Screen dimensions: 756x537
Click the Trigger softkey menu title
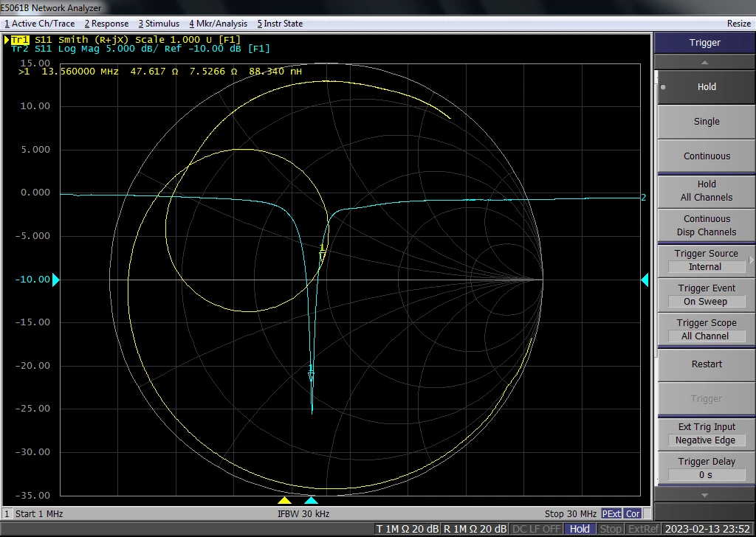click(704, 42)
